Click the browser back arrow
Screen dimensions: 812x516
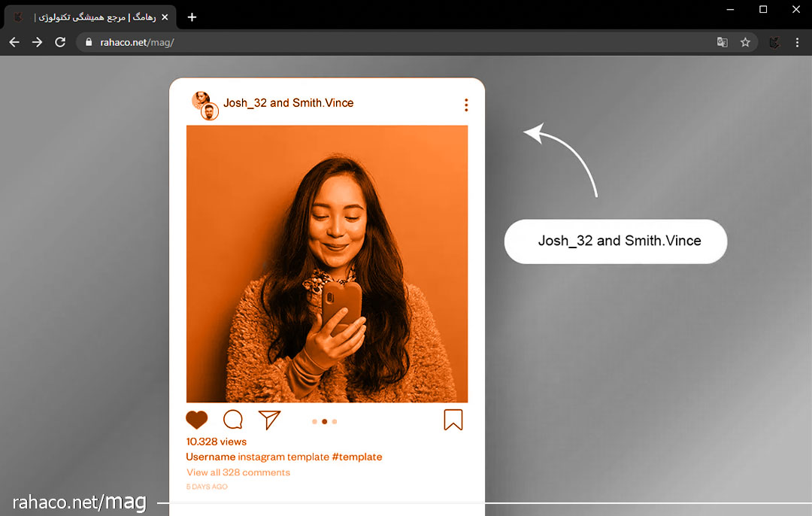(14, 42)
